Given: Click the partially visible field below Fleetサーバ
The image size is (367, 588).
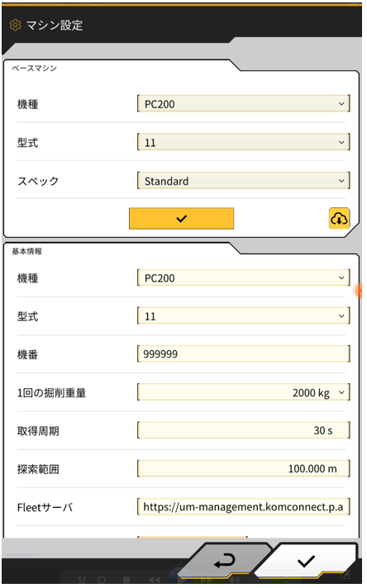Looking at the screenshot, I should coord(192,538).
